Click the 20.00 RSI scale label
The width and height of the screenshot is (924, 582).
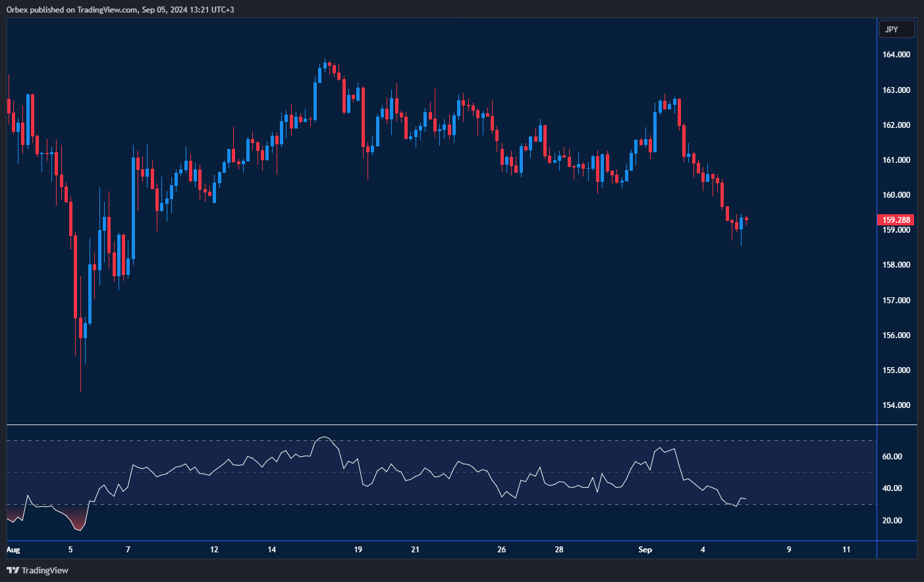[892, 521]
